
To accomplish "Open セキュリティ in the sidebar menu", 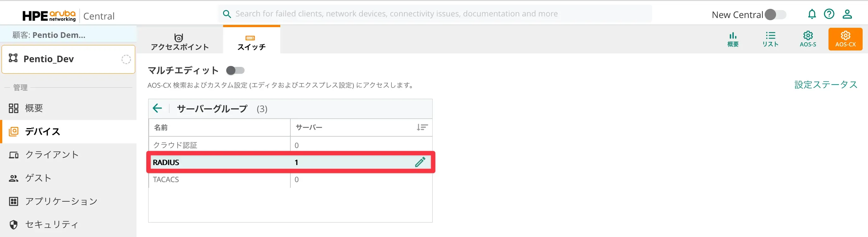I will point(52,225).
